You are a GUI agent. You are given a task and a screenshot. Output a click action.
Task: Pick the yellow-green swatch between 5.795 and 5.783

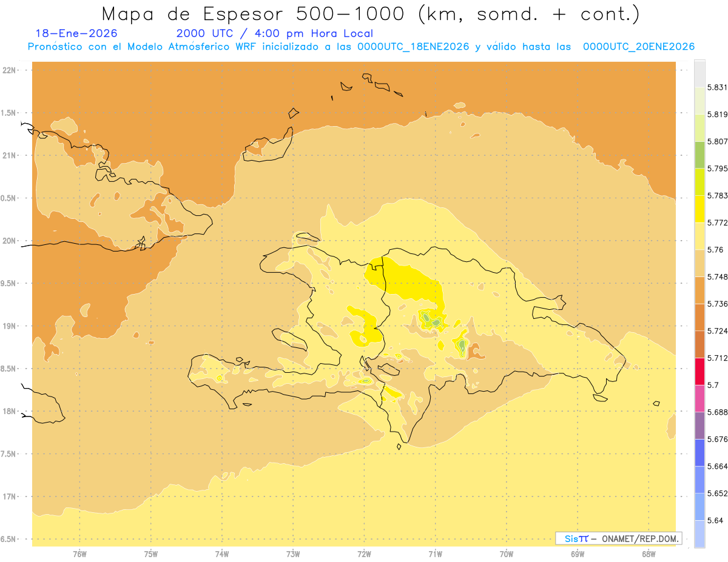coord(699,182)
